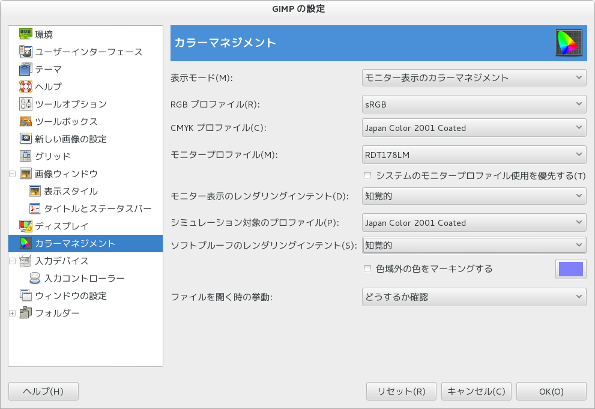Select ウィンドウの設定 in the settings tree

point(71,296)
